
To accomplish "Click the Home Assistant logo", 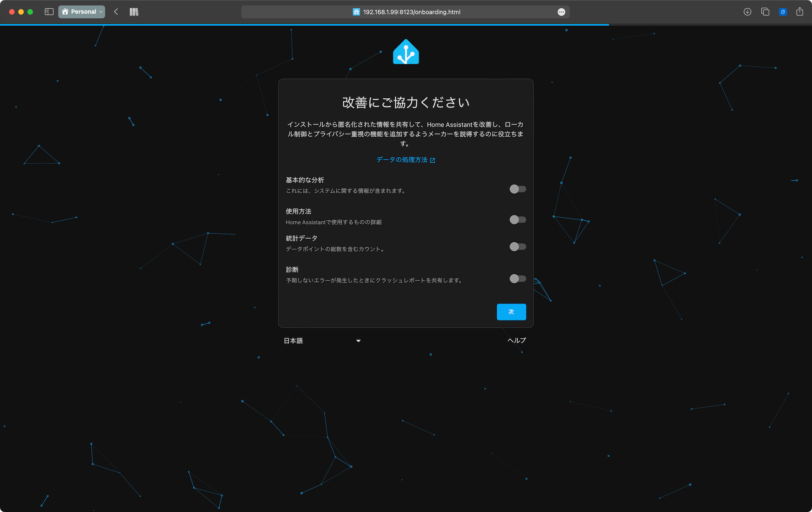I will point(406,52).
